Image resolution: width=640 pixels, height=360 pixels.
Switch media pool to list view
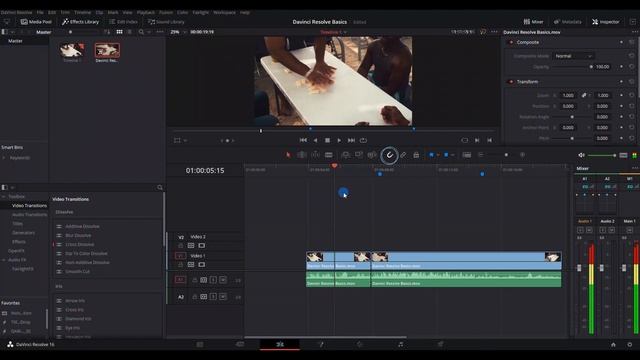pyautogui.click(x=129, y=32)
